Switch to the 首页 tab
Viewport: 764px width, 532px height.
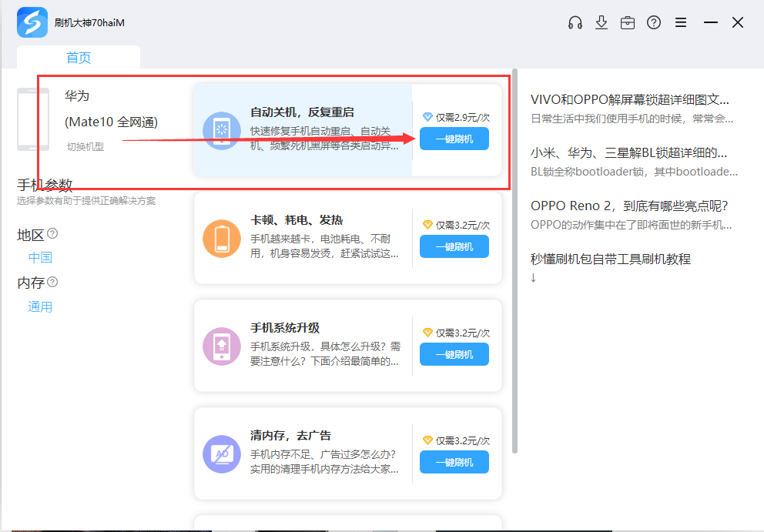(79, 58)
